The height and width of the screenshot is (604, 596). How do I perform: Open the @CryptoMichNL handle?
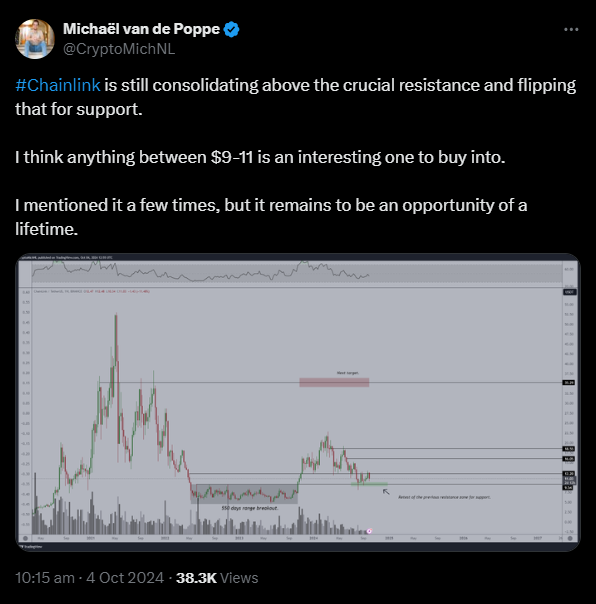[x=119, y=49]
